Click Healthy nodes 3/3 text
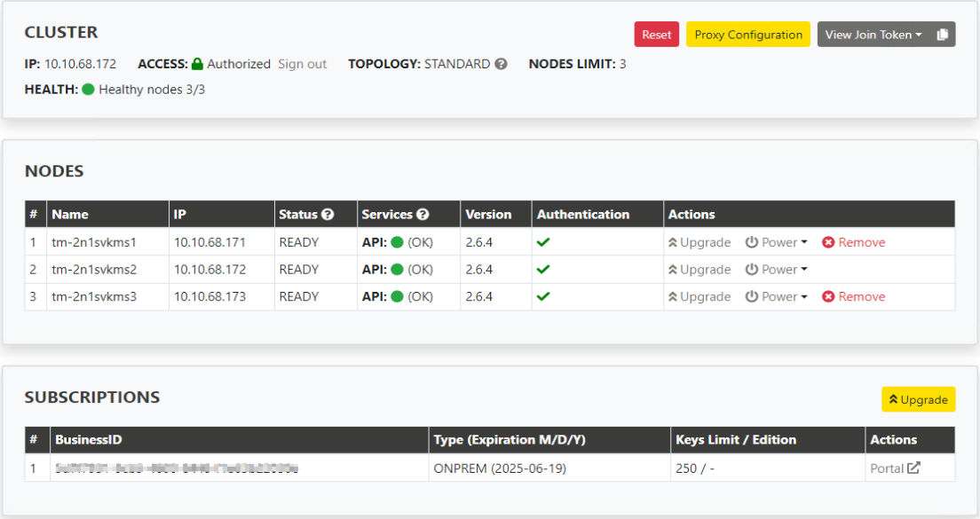This screenshot has height=519, width=980. [x=152, y=90]
